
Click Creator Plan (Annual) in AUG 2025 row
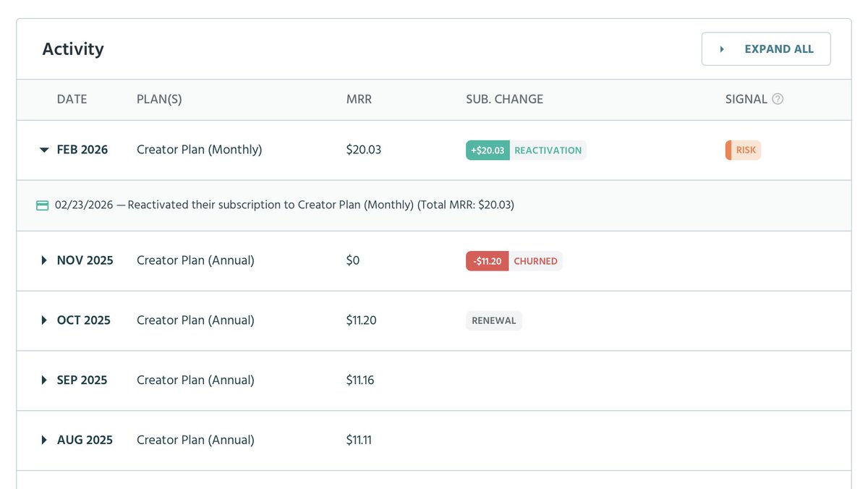pyautogui.click(x=195, y=440)
